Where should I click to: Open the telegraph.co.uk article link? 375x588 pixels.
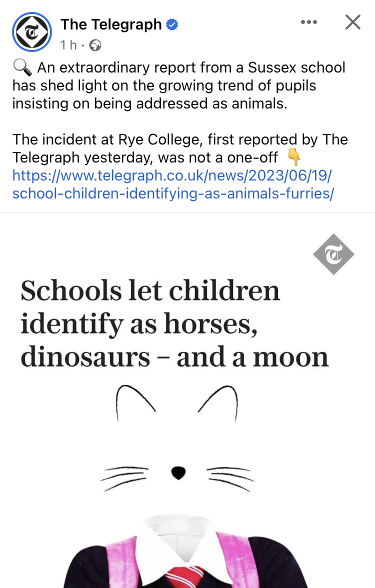[x=172, y=184]
